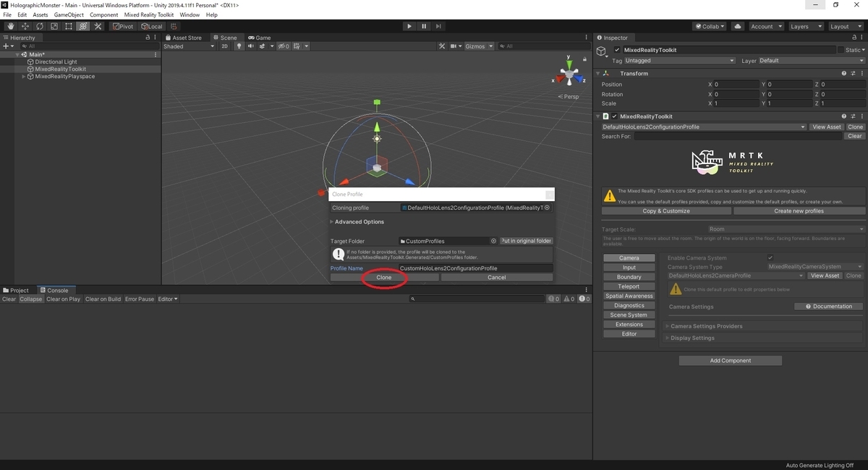Start Play mode
This screenshot has width=868, height=470.
pos(409,26)
